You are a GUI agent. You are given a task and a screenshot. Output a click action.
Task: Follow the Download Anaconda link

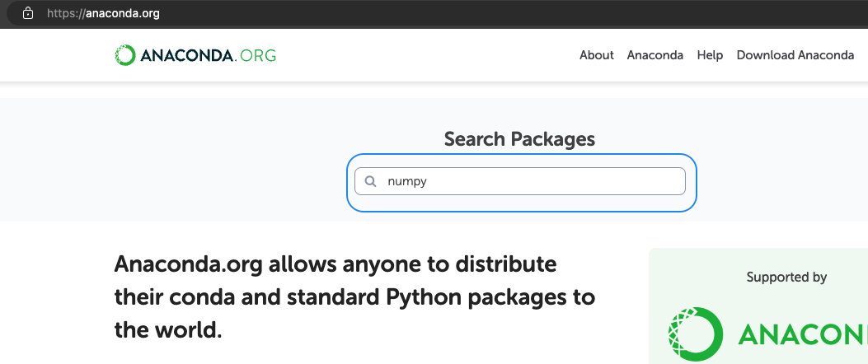[x=795, y=55]
